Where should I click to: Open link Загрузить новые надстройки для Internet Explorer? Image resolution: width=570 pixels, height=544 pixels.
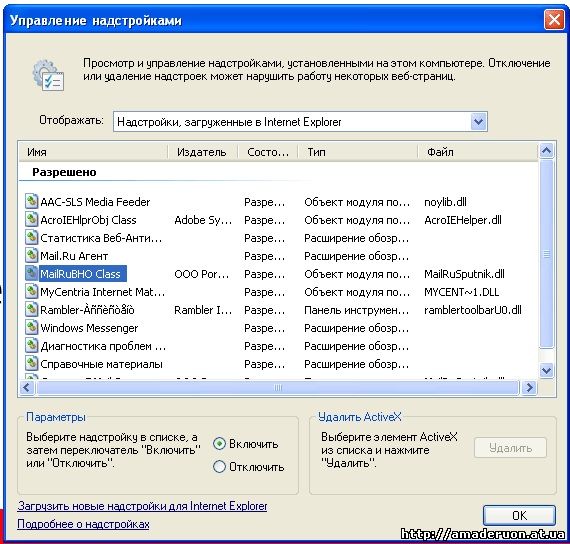[x=142, y=506]
